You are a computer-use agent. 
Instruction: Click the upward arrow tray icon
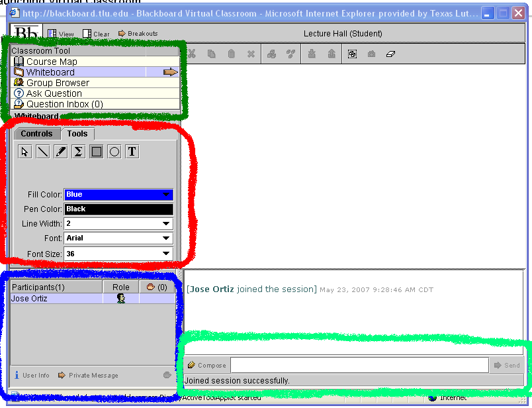click(332, 54)
